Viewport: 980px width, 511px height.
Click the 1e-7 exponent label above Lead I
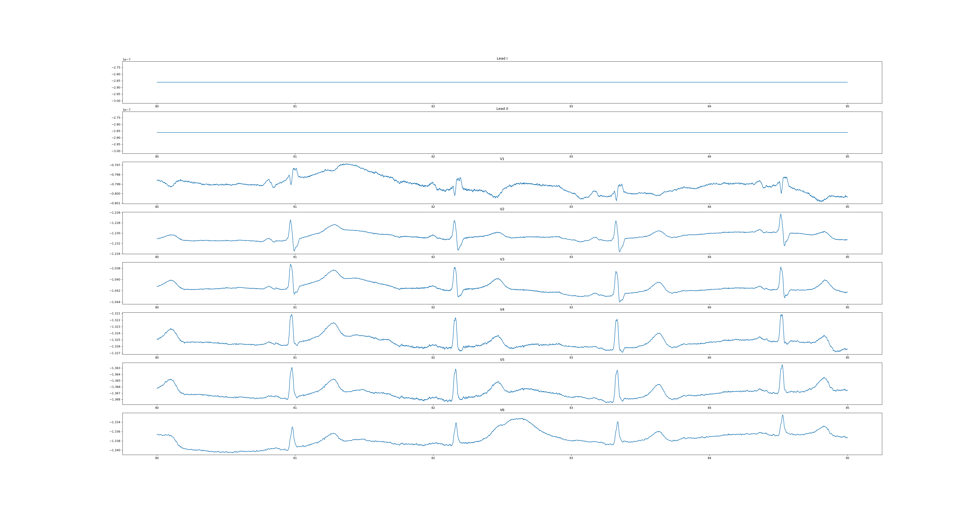(126, 60)
